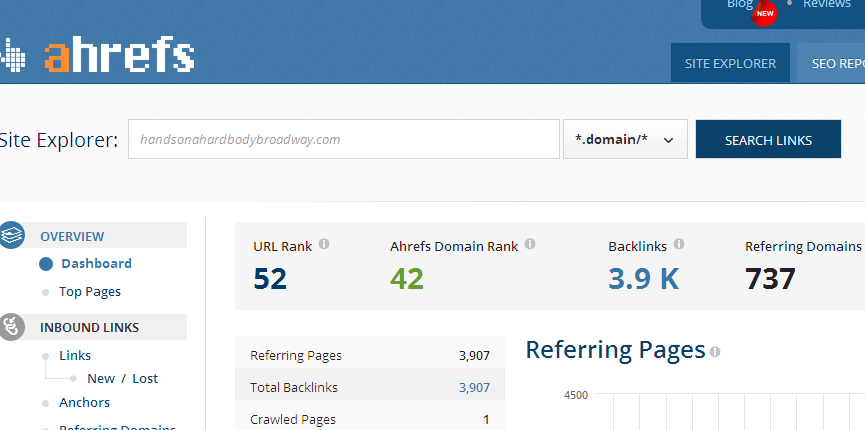Click info icon next to URL Rank
This screenshot has width=865, height=430.
tap(324, 244)
